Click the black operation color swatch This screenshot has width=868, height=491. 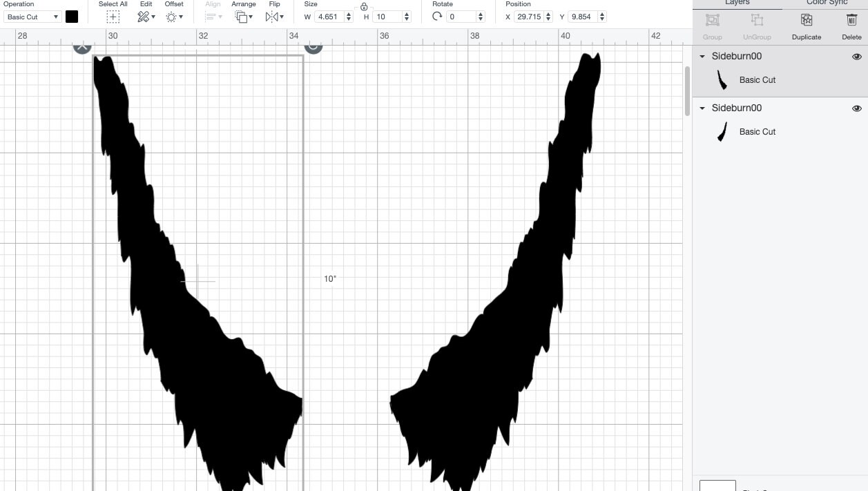coord(72,17)
